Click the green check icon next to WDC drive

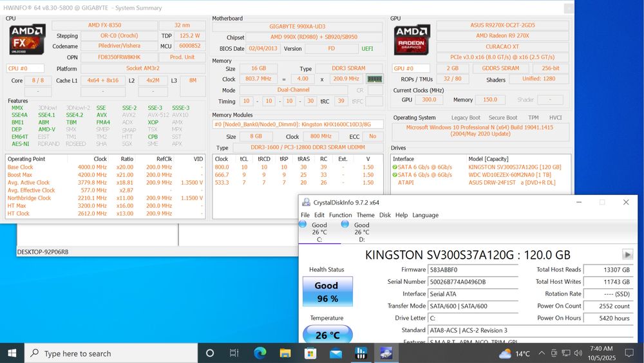(x=395, y=175)
